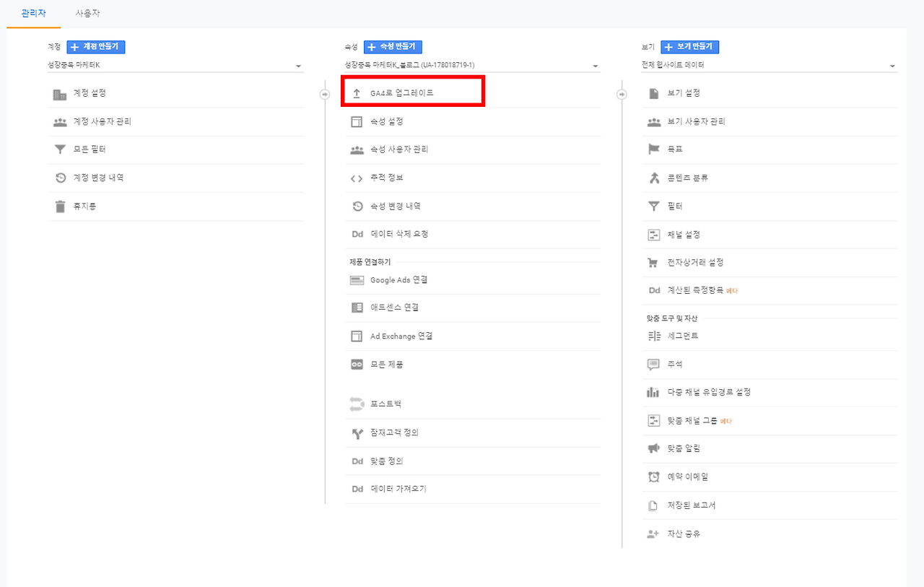The width and height of the screenshot is (924, 587).
Task: Click the bar chart icon for 다중 채널 유입경로 설정
Action: [654, 392]
